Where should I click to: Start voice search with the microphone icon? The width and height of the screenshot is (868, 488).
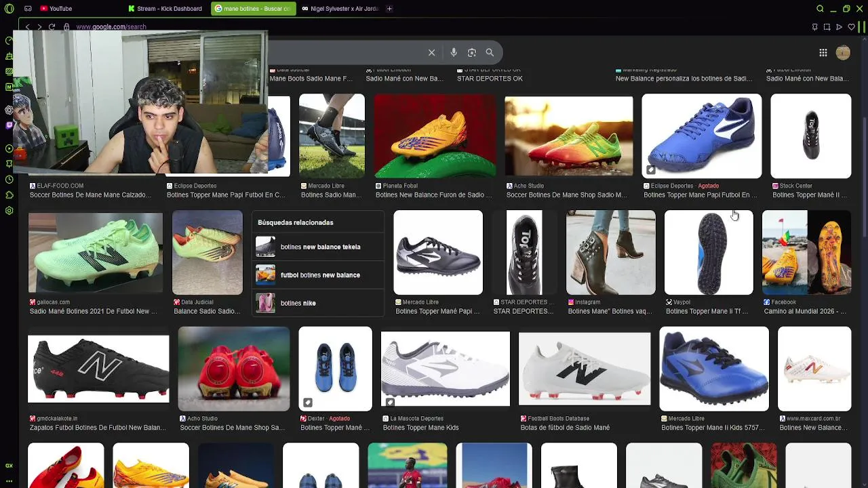454,53
